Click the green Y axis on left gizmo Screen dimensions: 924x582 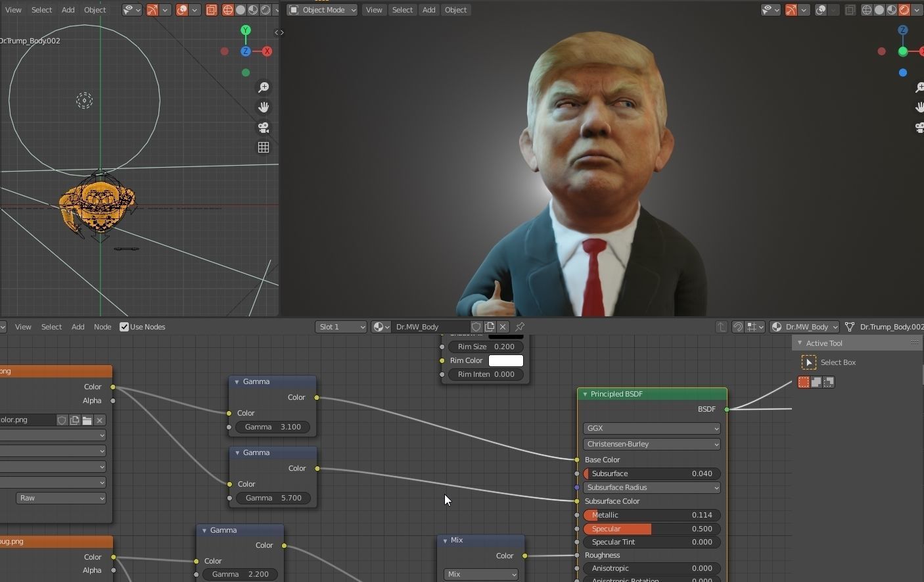[x=246, y=30]
